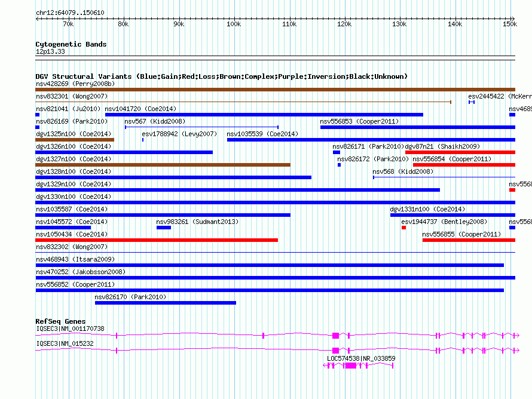Select the nsv1050434 red loss bar

(x=157, y=240)
